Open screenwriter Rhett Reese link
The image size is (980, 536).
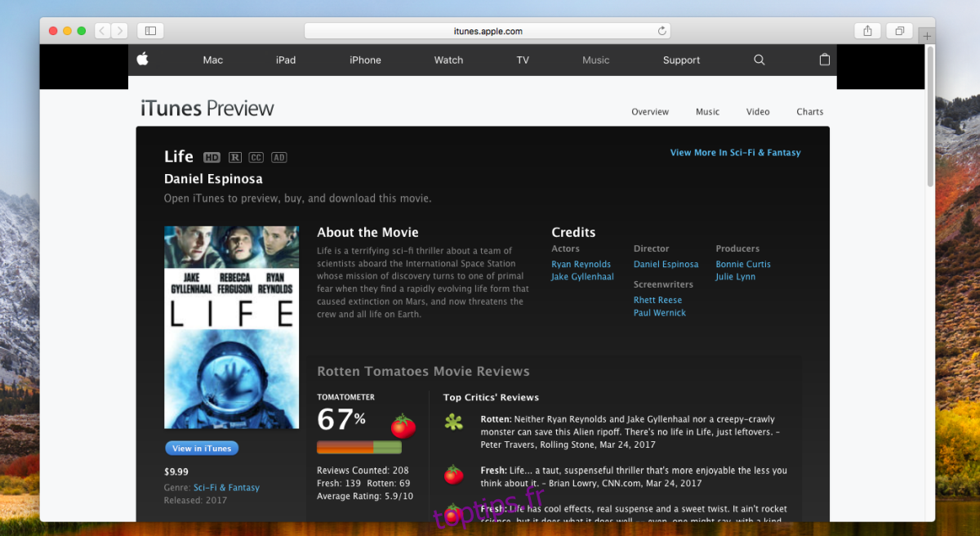[x=657, y=300]
